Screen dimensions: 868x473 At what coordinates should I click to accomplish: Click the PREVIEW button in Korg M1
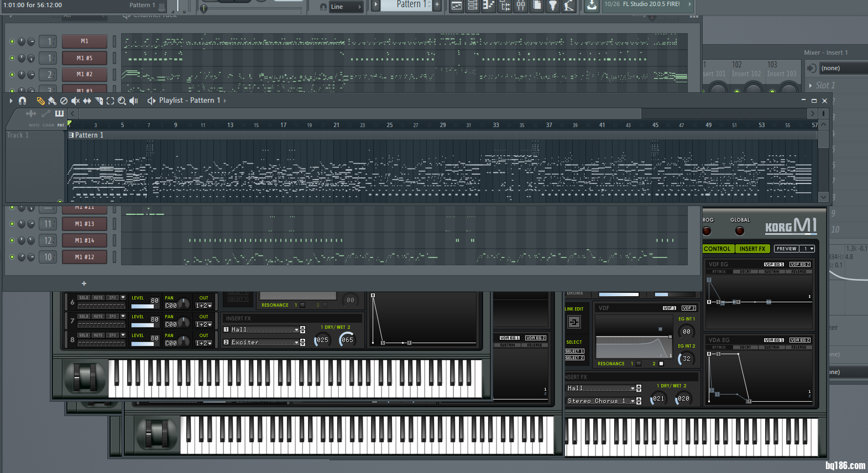coord(786,249)
